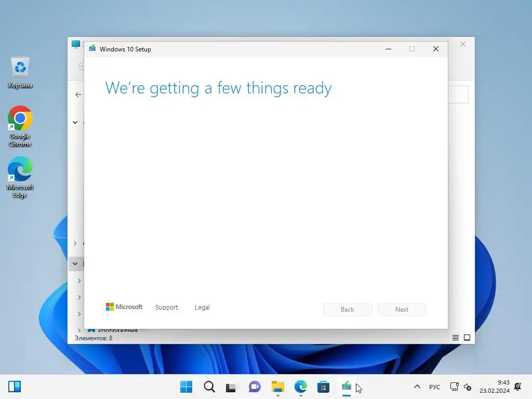Open the clock showing 9:43 23.02.2024
Image resolution: width=532 pixels, height=399 pixels.
pos(495,387)
